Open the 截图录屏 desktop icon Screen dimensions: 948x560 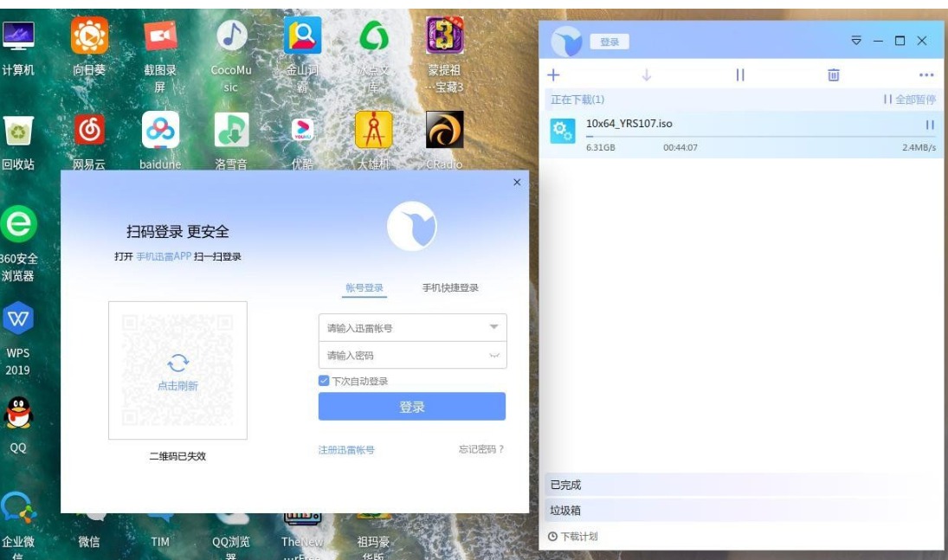pos(160,35)
